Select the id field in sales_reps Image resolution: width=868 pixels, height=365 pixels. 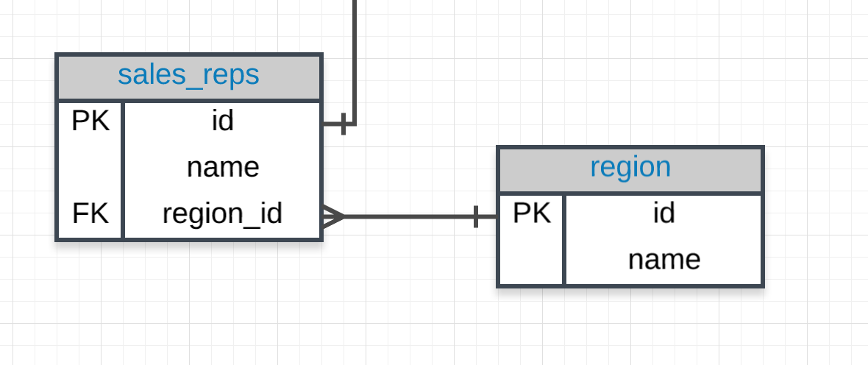click(x=222, y=121)
